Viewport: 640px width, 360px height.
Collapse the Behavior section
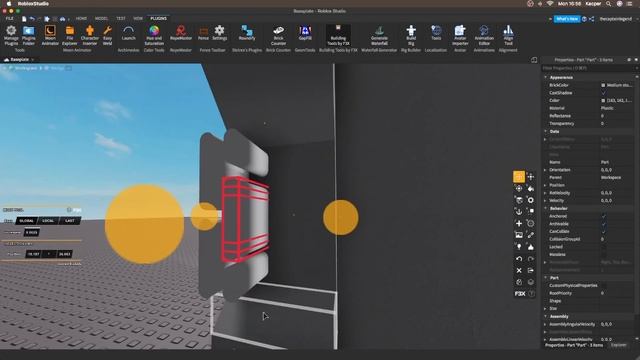tap(546, 208)
